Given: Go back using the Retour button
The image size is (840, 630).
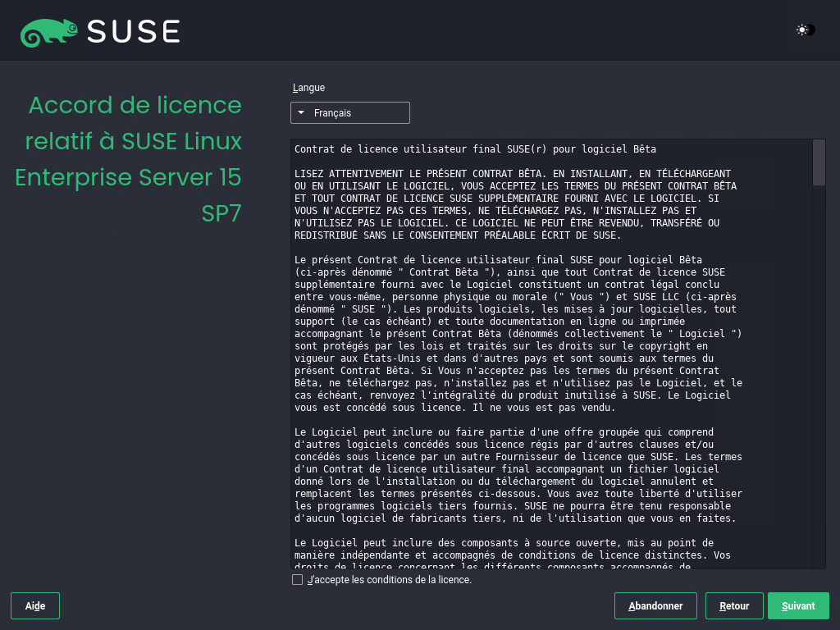Looking at the screenshot, I should (x=734, y=606).
